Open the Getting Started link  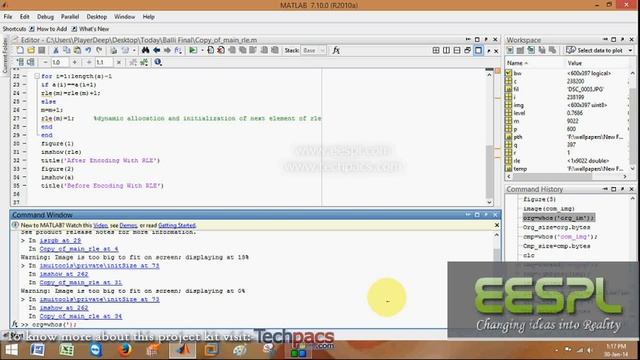[x=177, y=225]
